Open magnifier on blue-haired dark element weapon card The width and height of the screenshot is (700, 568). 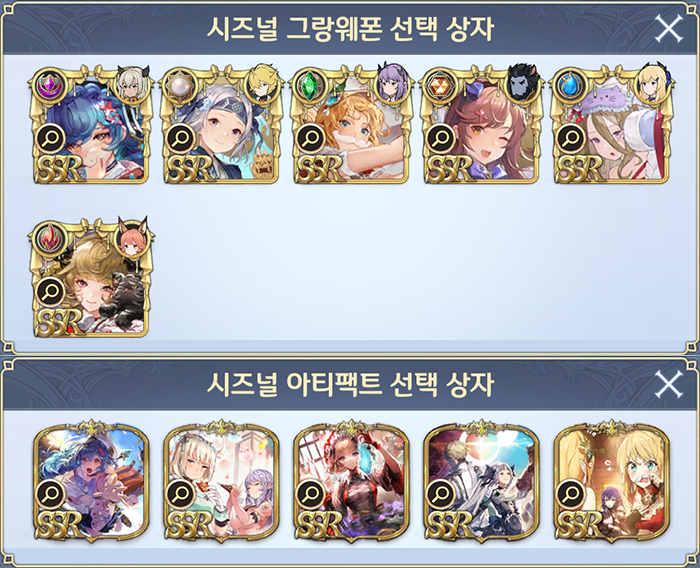[x=50, y=138]
